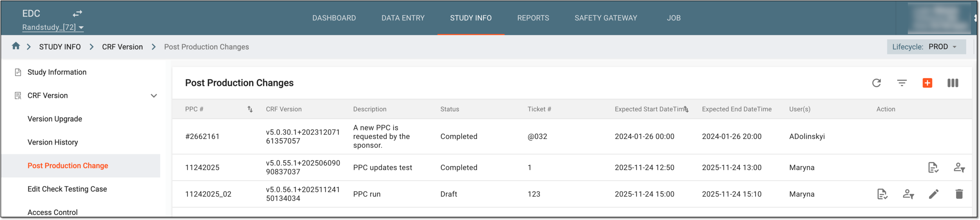Refresh the Post Production Changes table
This screenshot has width=980, height=220.
click(877, 83)
